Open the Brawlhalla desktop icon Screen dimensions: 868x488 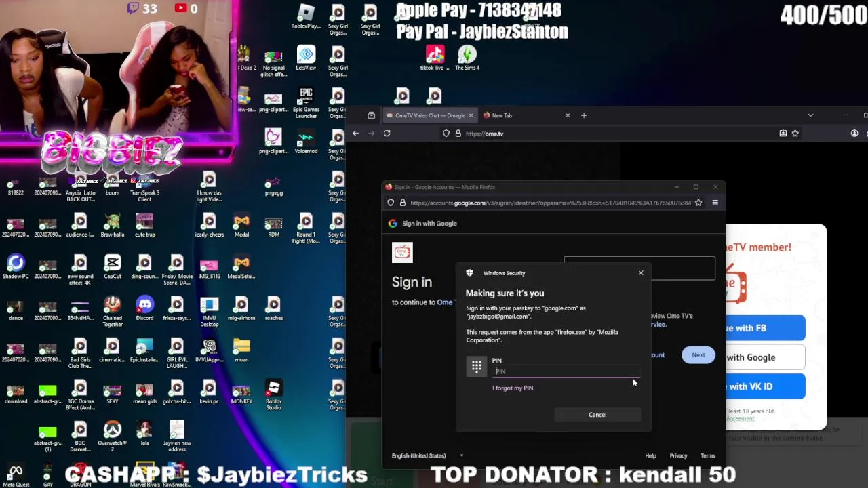click(x=113, y=224)
